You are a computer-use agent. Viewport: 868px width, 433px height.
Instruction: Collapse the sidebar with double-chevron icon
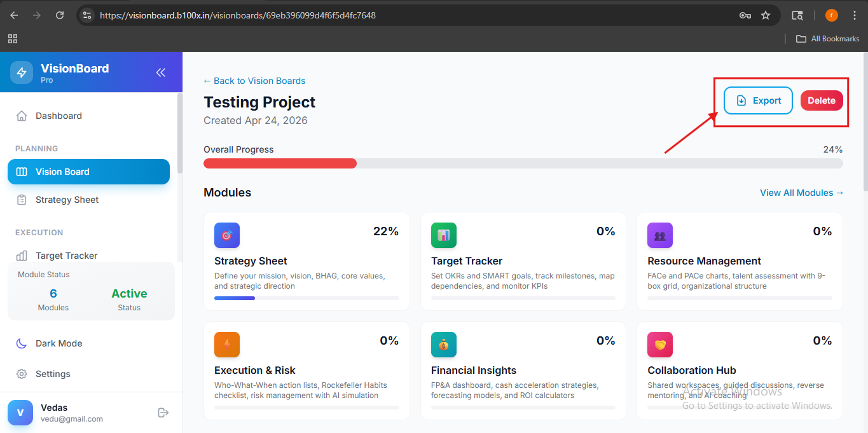(161, 72)
